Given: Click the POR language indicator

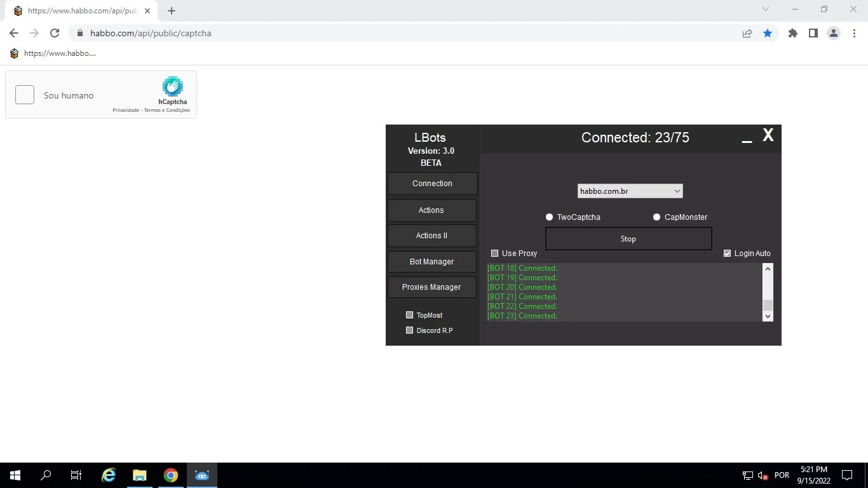Looking at the screenshot, I should pyautogui.click(x=782, y=475).
